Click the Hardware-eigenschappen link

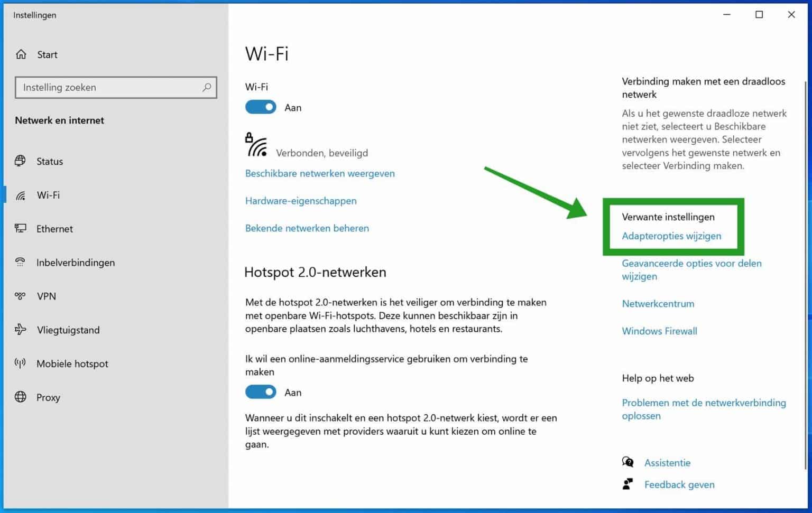300,201
